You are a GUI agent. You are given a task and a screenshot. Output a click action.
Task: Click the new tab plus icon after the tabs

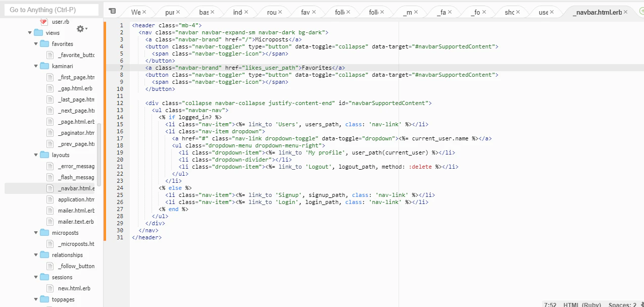click(x=642, y=11)
